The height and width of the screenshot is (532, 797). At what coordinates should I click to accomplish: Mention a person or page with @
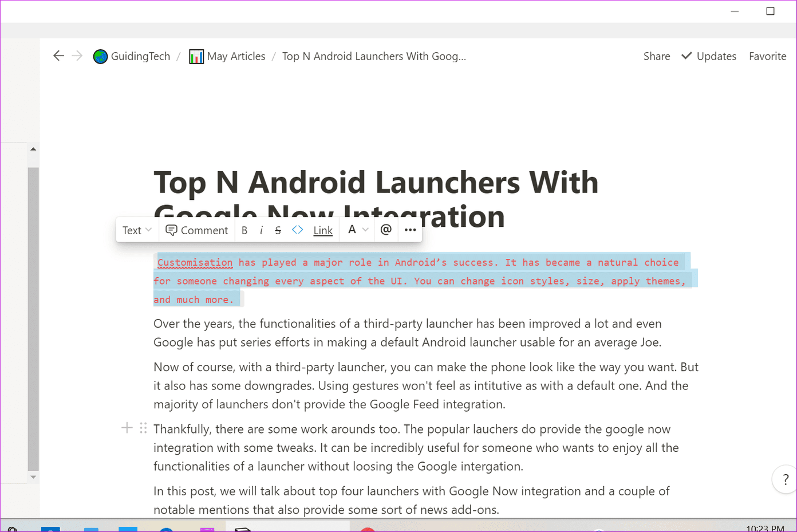(386, 230)
